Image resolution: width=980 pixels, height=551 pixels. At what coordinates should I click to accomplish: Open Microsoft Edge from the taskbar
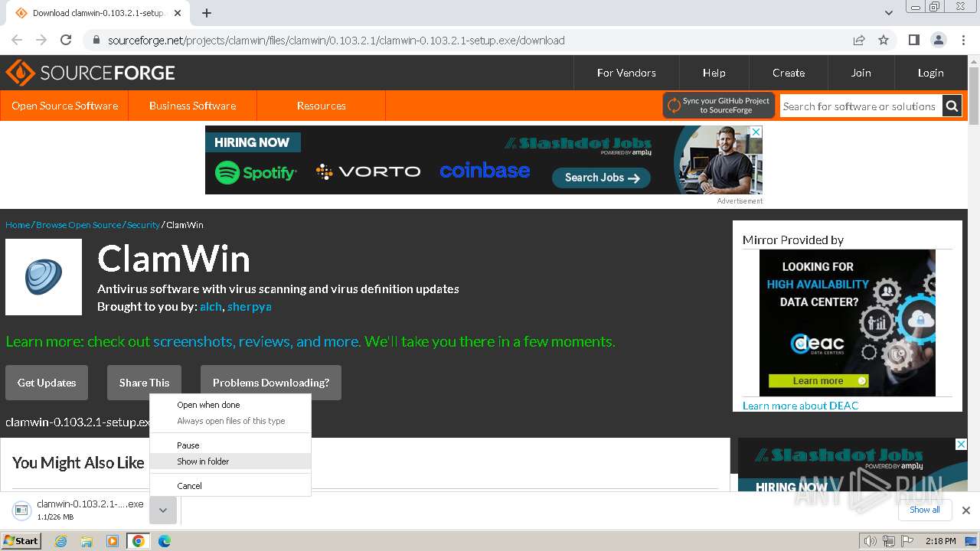(x=164, y=541)
